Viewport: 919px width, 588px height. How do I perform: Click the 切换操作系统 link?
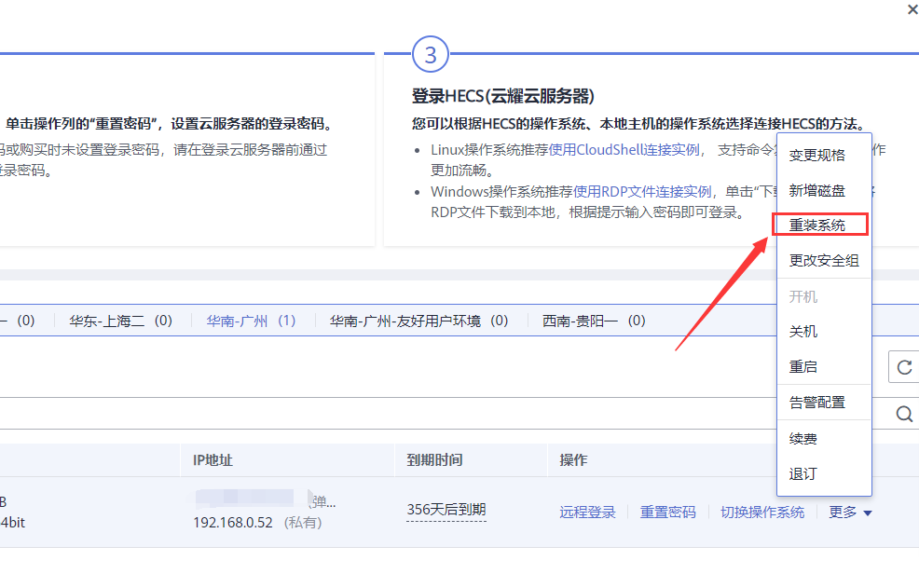tap(761, 513)
